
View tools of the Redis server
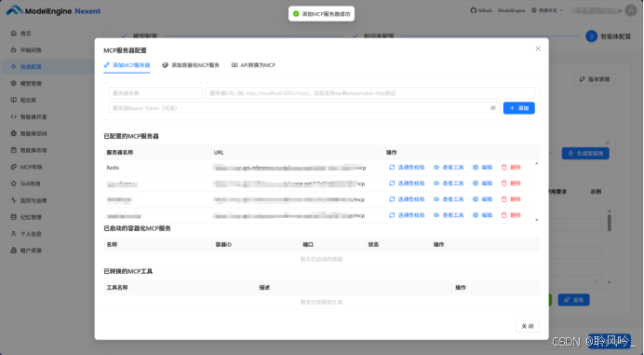tap(449, 168)
